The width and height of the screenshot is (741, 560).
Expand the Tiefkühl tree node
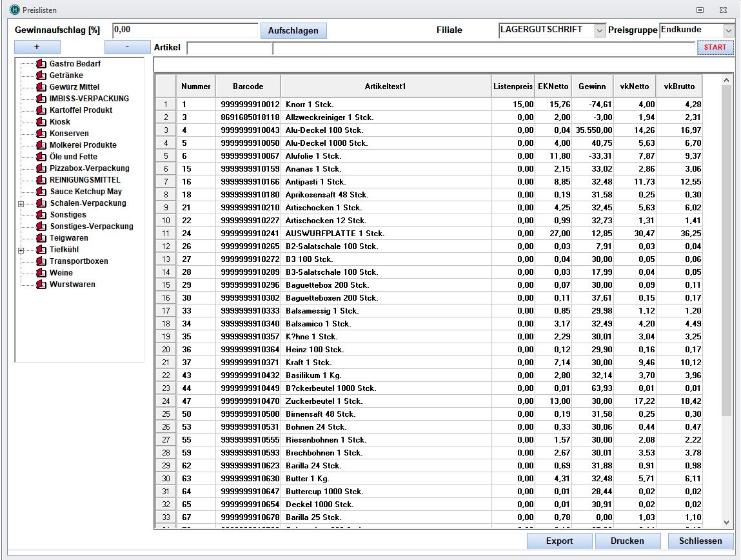click(21, 250)
